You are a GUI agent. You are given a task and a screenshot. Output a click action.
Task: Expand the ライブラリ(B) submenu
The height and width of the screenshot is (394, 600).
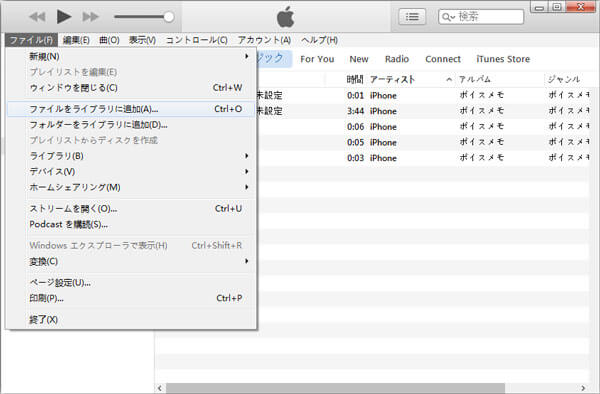pyautogui.click(x=131, y=156)
